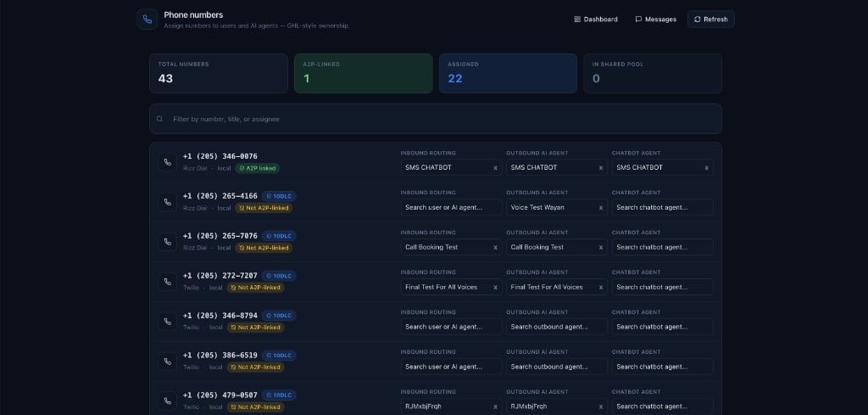Viewport: 868px width, 415px height.
Task: Select the number +1 (205) 386-6519
Action: [220, 356]
